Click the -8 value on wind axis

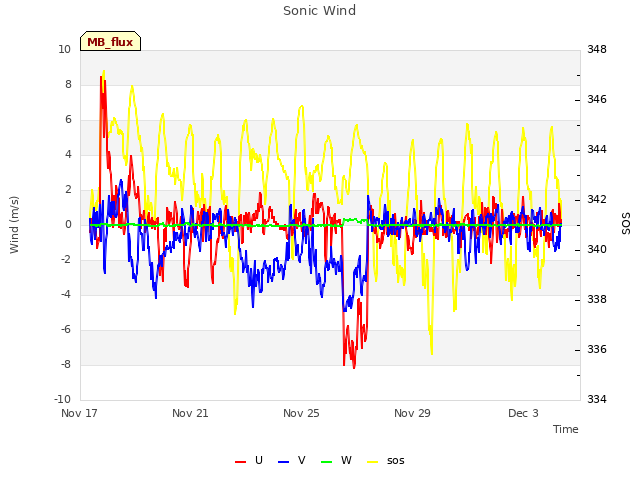point(66,364)
